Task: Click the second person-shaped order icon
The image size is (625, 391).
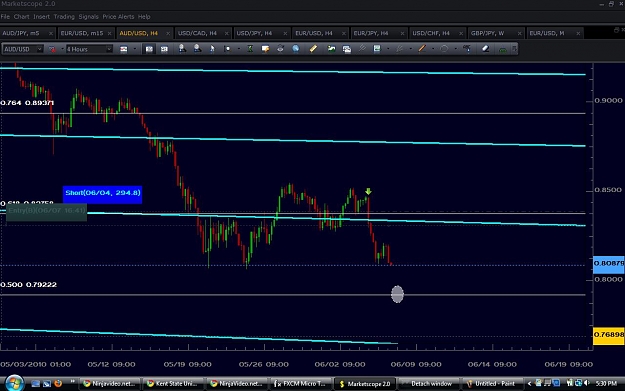Action: [197, 49]
